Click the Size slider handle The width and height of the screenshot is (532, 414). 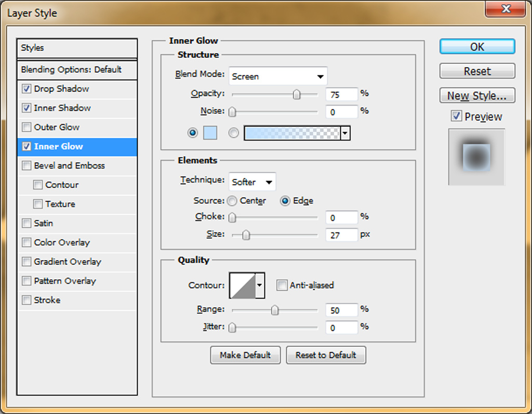point(246,235)
